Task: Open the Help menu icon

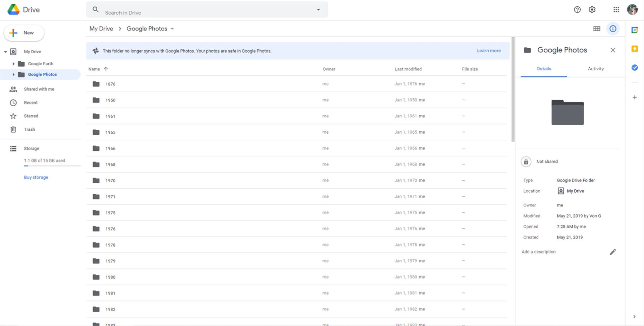Action: [x=577, y=9]
